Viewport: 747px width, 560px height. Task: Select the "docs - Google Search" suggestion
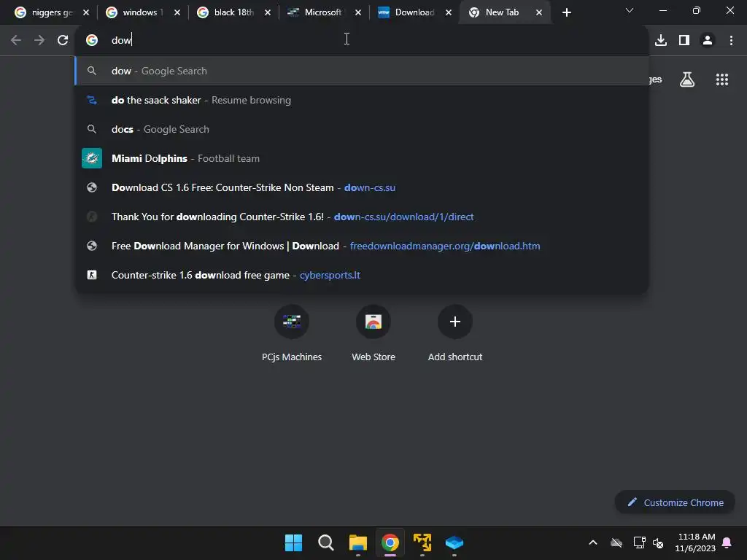(x=362, y=129)
